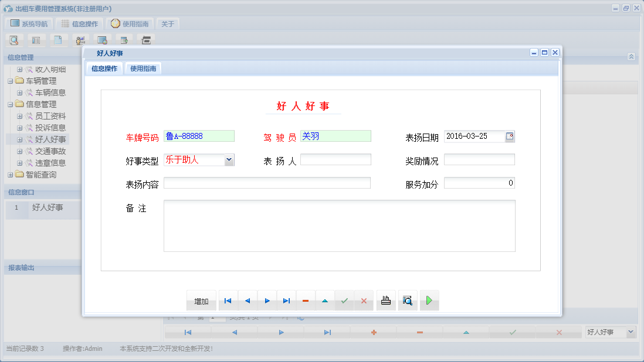Viewport: 644px width, 362px height.
Task: Click 操作者:Admin in status bar
Action: click(x=83, y=349)
